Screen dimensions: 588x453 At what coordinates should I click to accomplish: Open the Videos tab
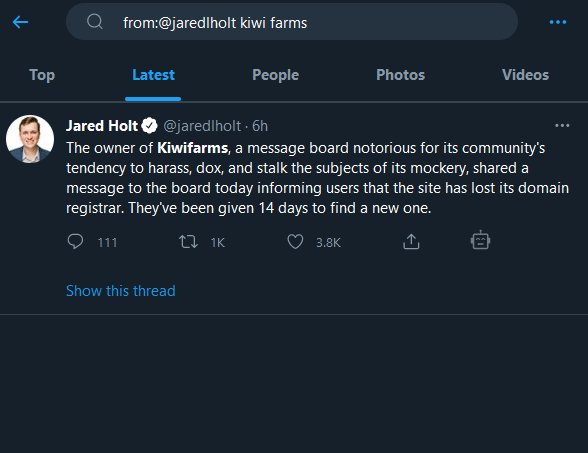(525, 75)
